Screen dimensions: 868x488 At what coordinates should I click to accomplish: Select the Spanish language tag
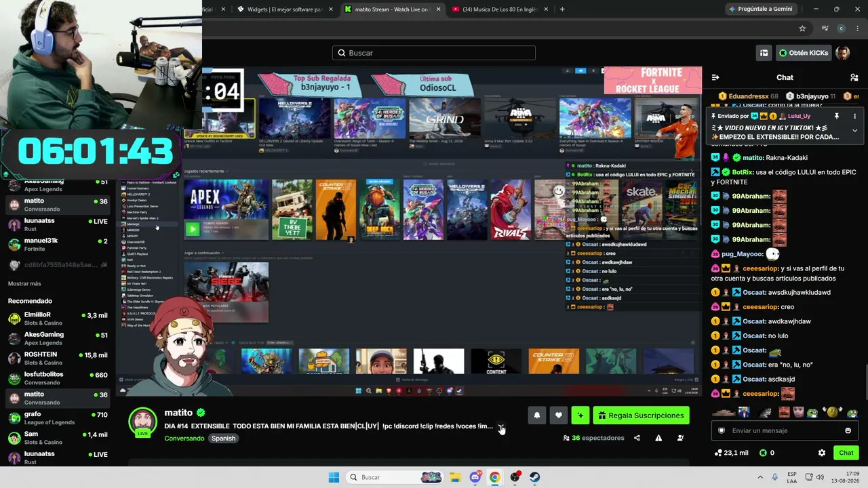tap(223, 439)
